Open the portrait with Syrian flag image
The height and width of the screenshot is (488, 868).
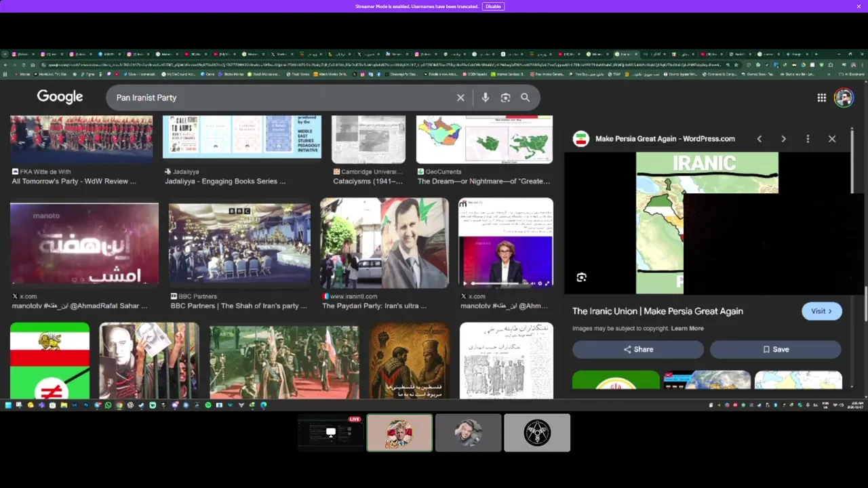click(x=384, y=243)
